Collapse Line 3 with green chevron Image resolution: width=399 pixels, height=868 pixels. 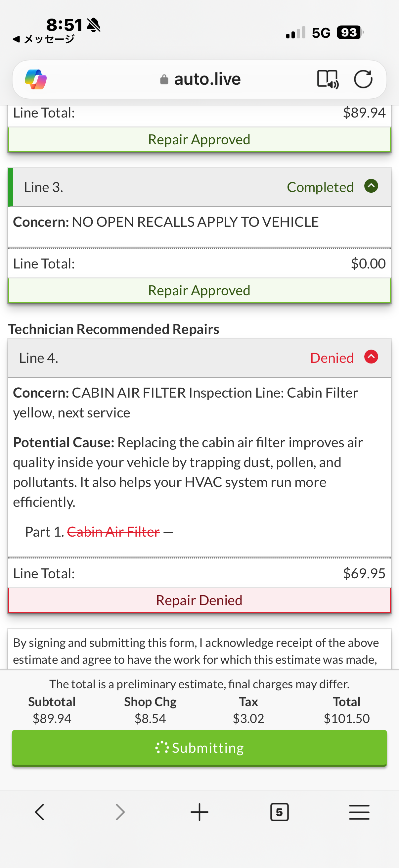pyautogui.click(x=371, y=186)
